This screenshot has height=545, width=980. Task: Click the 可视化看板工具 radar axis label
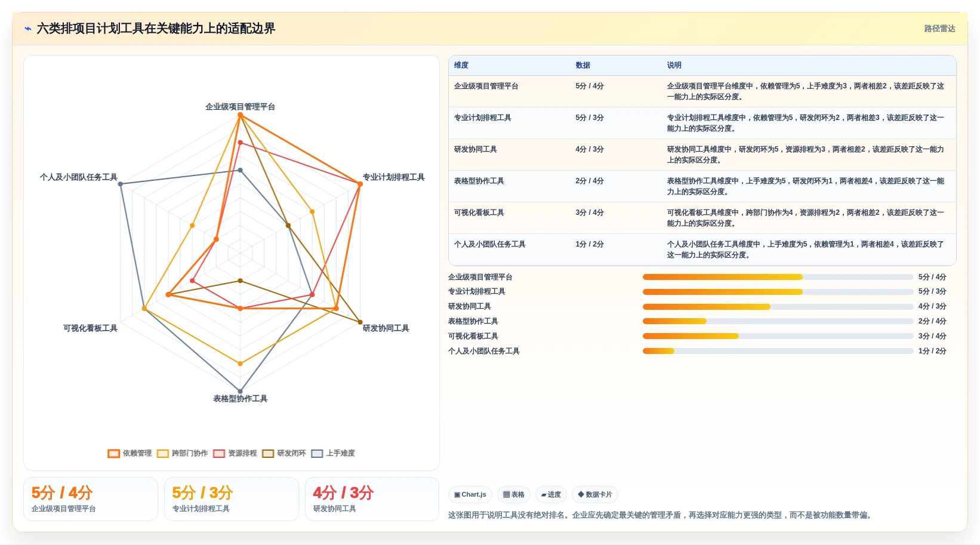(90, 328)
